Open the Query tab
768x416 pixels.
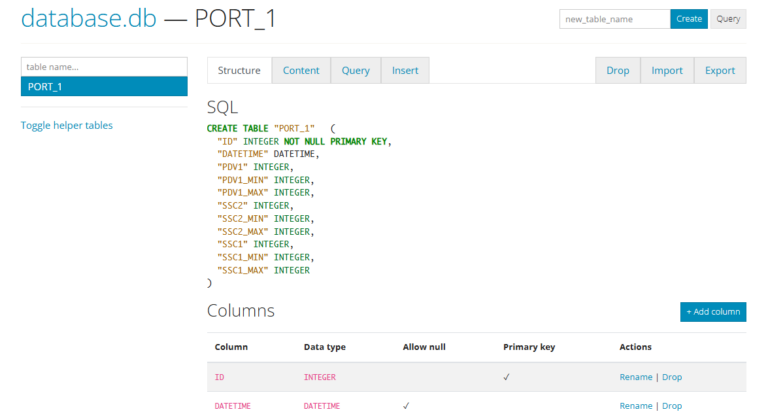click(x=355, y=70)
